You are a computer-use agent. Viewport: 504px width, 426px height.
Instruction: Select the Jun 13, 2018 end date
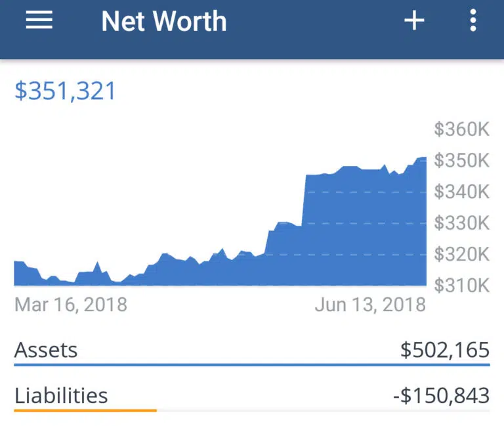(x=370, y=305)
